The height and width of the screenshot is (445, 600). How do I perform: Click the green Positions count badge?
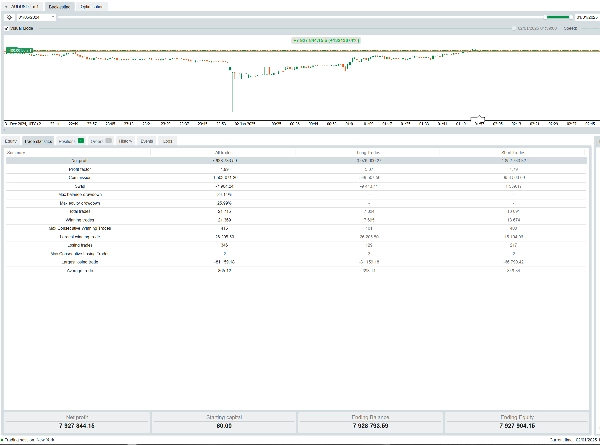[x=81, y=141]
